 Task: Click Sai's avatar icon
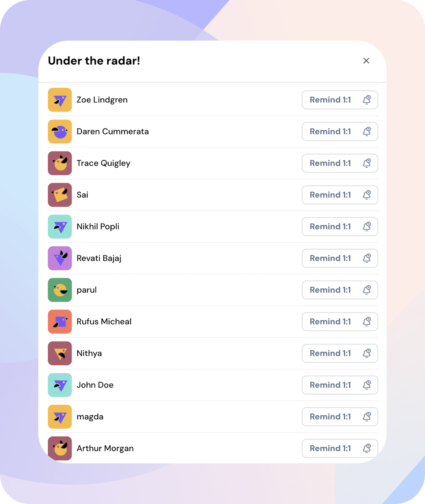tap(60, 195)
